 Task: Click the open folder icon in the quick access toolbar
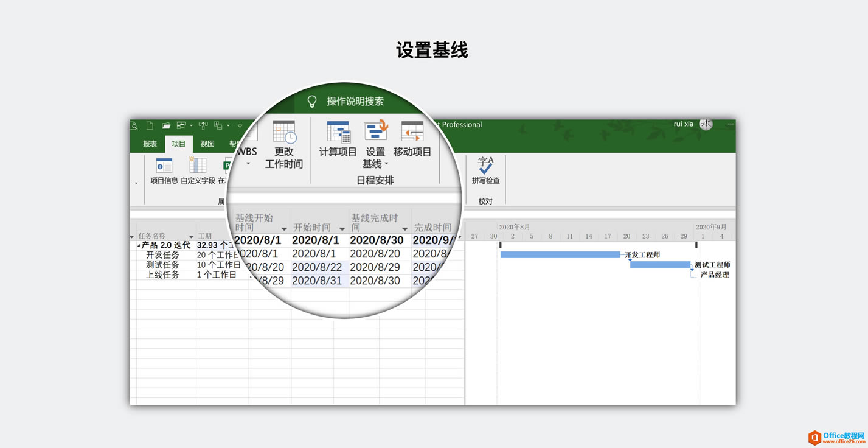(x=165, y=125)
